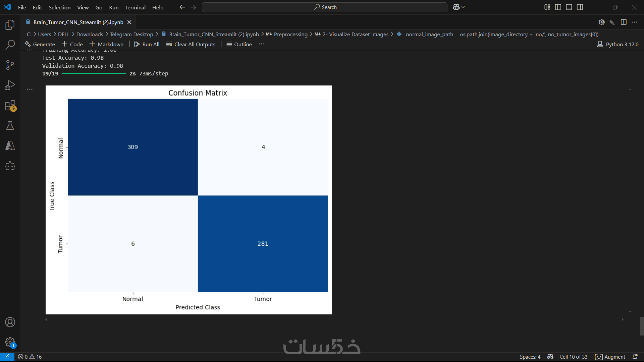Expand the cell output actions ellipsis

point(30,89)
